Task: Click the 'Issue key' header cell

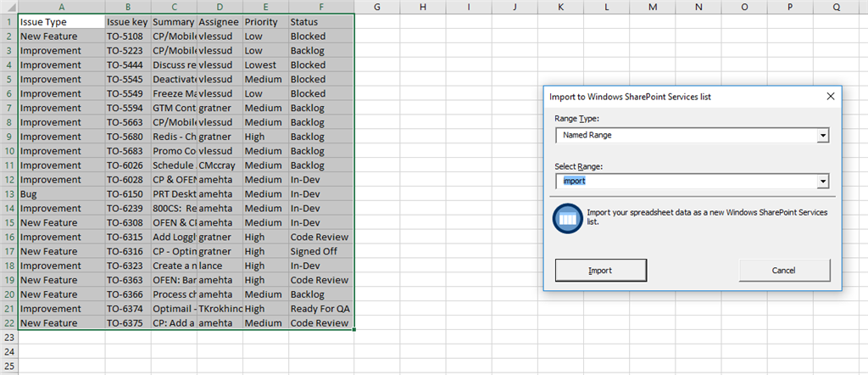Action: [128, 21]
